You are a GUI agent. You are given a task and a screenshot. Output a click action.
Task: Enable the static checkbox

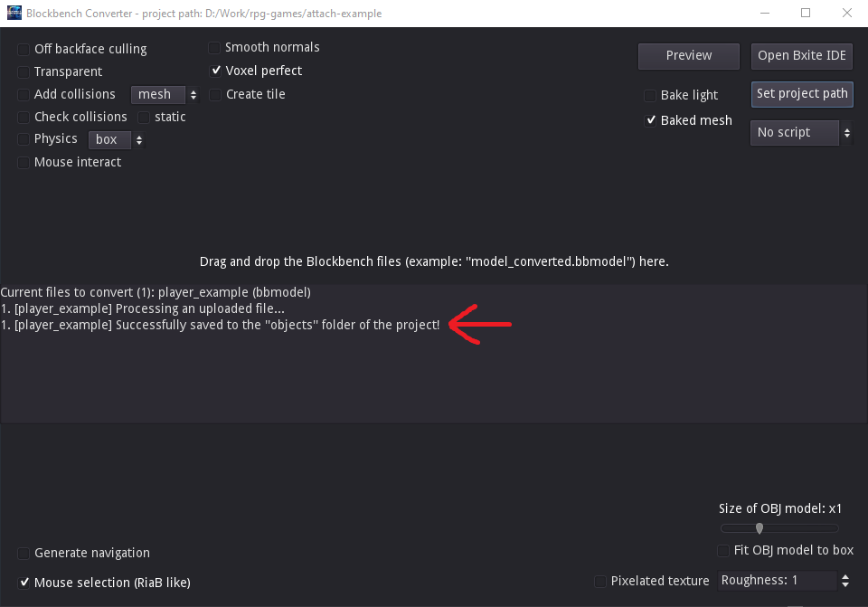point(144,118)
